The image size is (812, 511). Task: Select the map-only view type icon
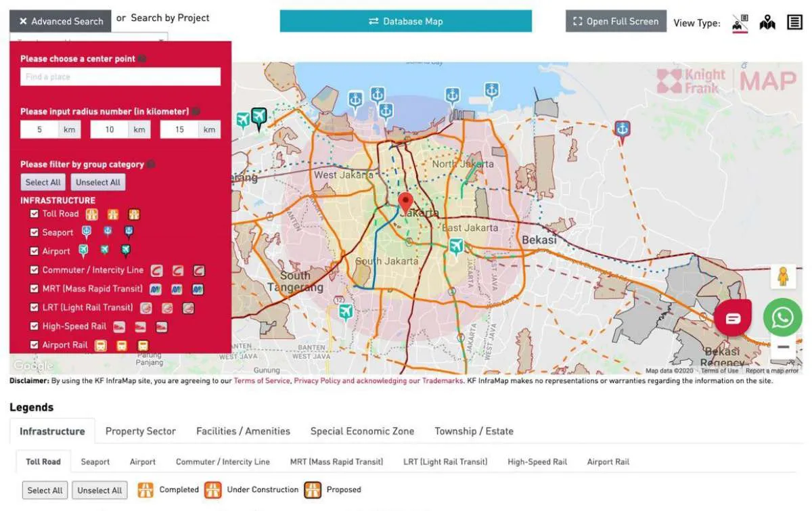(767, 22)
